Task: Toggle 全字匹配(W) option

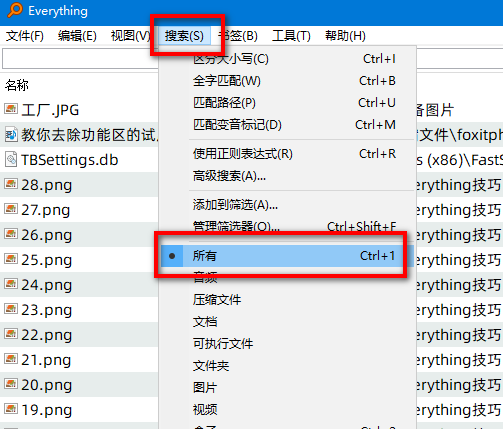Action: click(x=287, y=81)
